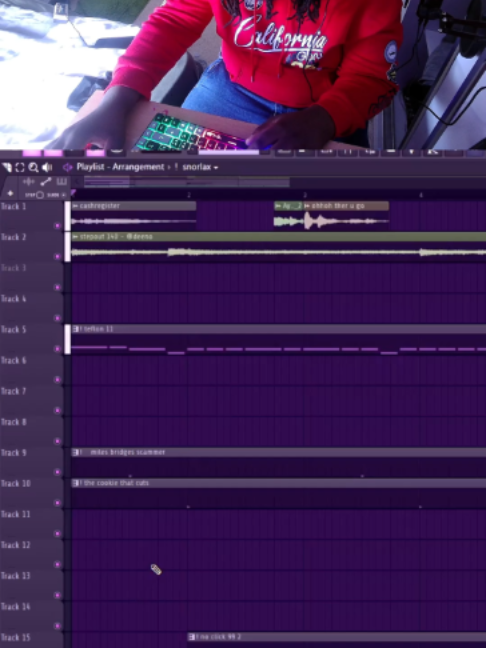Image resolution: width=486 pixels, height=648 pixels.
Task: Toggle the Track 14 mute dot
Action: 57,626
